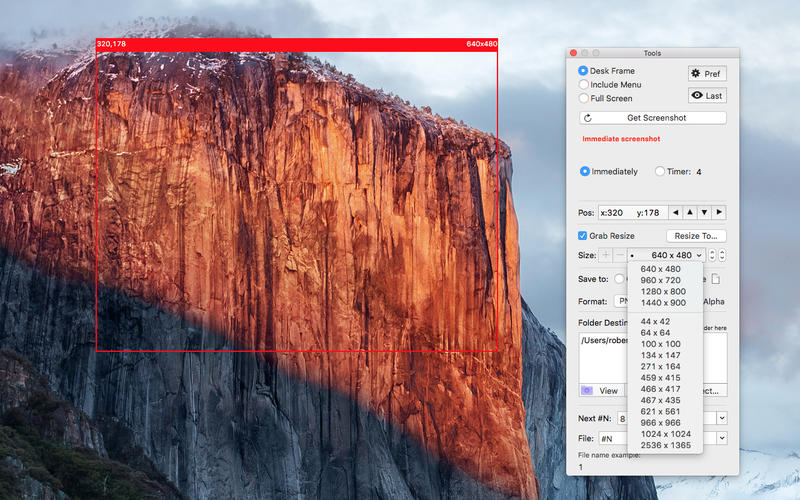Select the Include Menu radio option
The width and height of the screenshot is (800, 500).
584,85
